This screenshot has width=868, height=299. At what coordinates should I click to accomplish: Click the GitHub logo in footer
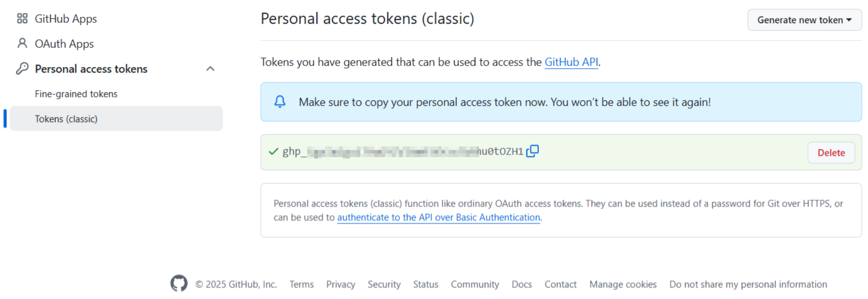(x=179, y=283)
